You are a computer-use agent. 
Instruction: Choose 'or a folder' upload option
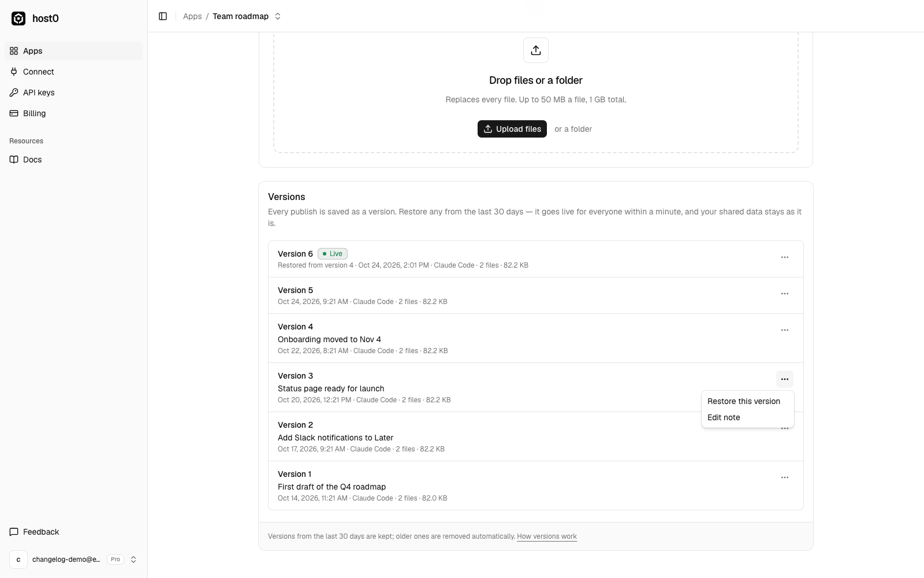(573, 129)
